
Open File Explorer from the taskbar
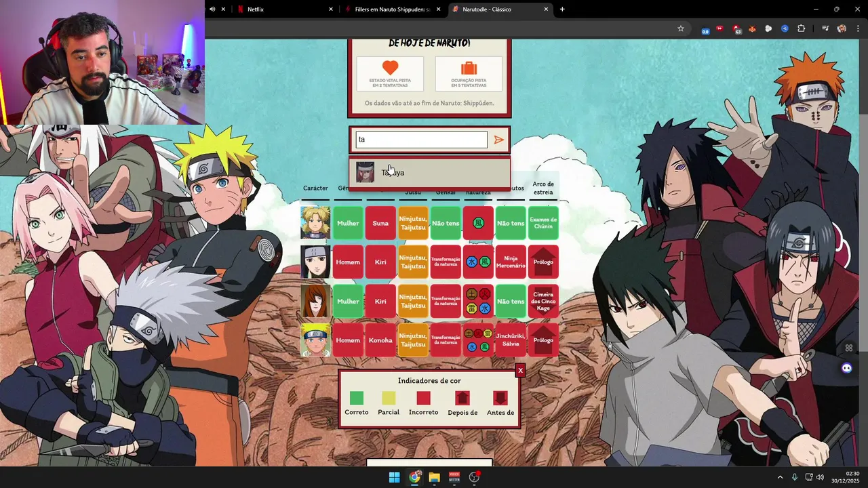pos(434,477)
